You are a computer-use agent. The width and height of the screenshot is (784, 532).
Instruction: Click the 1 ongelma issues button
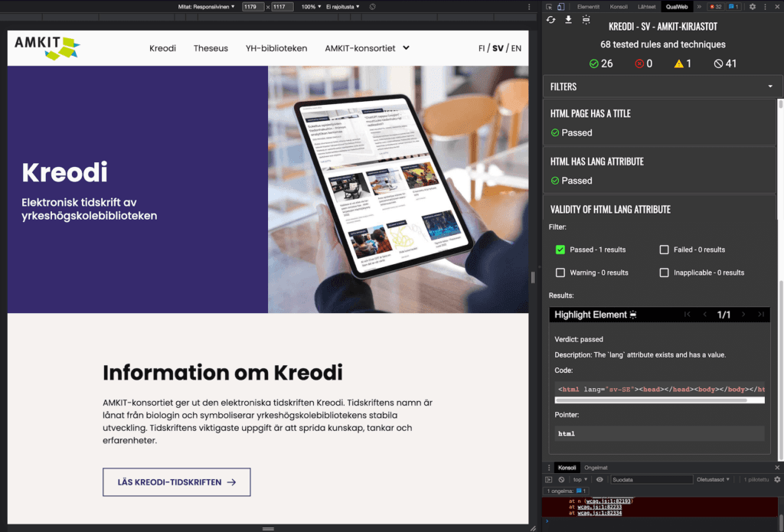(567, 491)
